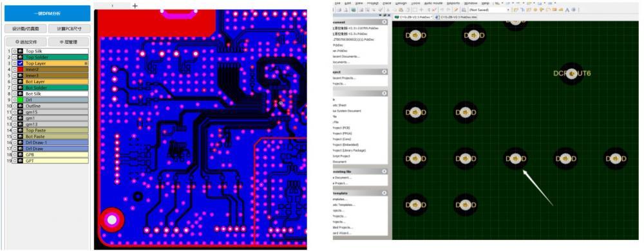This screenshot has height=251, width=644.
Task: Click the blue one-click DFM analysis button
Action: (47, 14)
